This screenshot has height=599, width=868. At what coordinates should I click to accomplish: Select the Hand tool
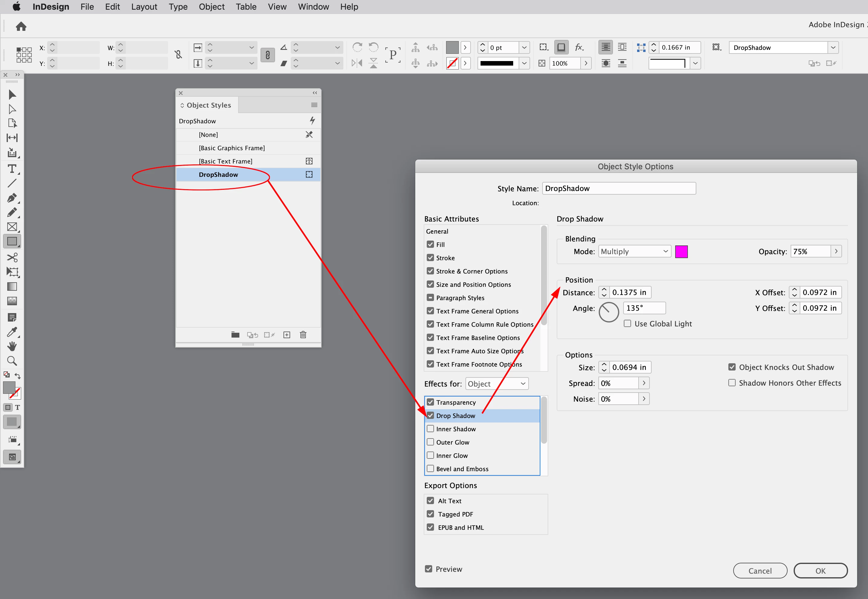coord(11,346)
